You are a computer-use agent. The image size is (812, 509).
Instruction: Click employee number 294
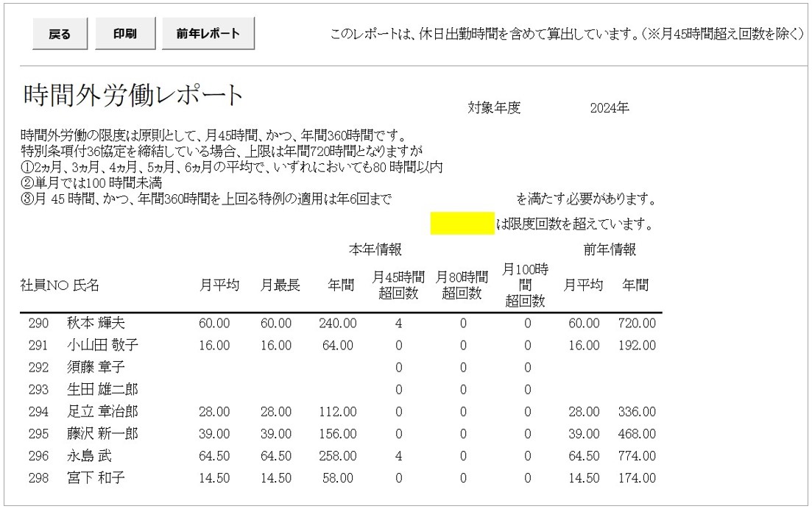point(38,412)
